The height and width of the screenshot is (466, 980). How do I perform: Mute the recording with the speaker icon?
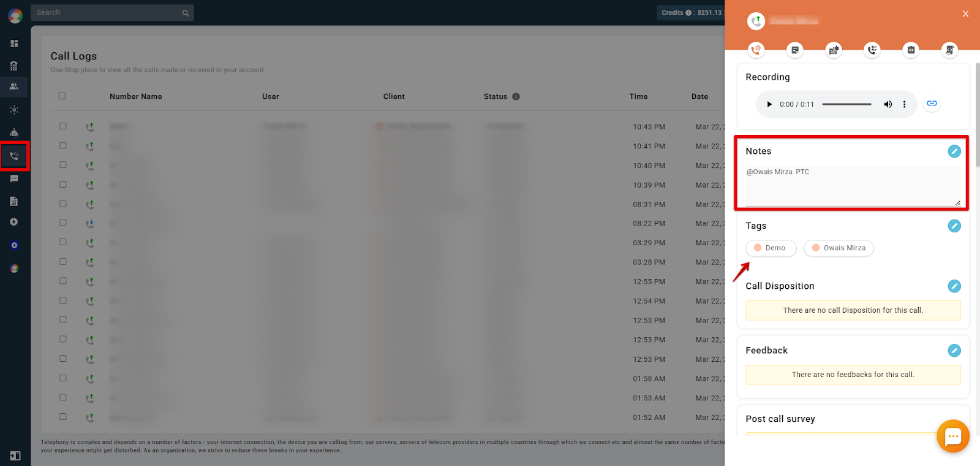click(888, 104)
